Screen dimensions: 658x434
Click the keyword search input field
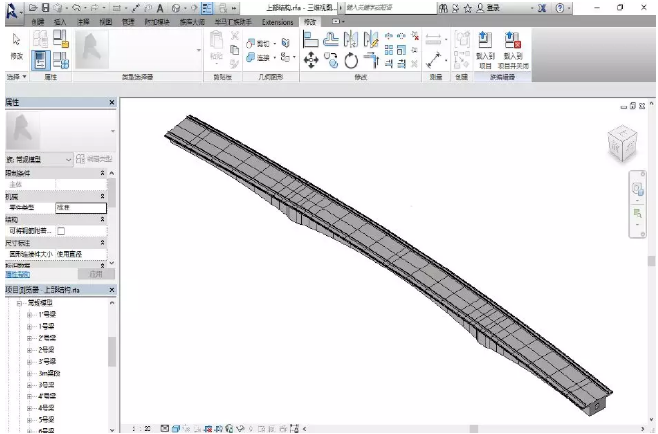click(x=389, y=8)
